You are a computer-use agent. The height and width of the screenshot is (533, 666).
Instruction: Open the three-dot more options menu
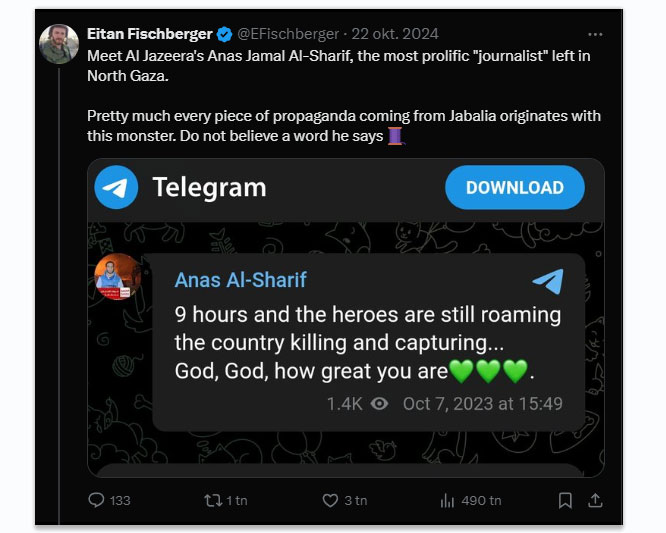[x=596, y=35]
